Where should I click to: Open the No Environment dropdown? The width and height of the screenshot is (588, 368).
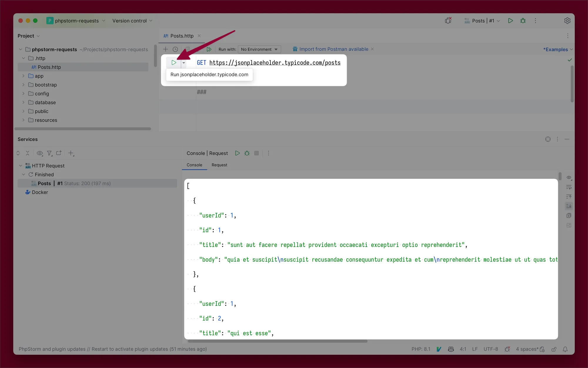click(x=259, y=49)
